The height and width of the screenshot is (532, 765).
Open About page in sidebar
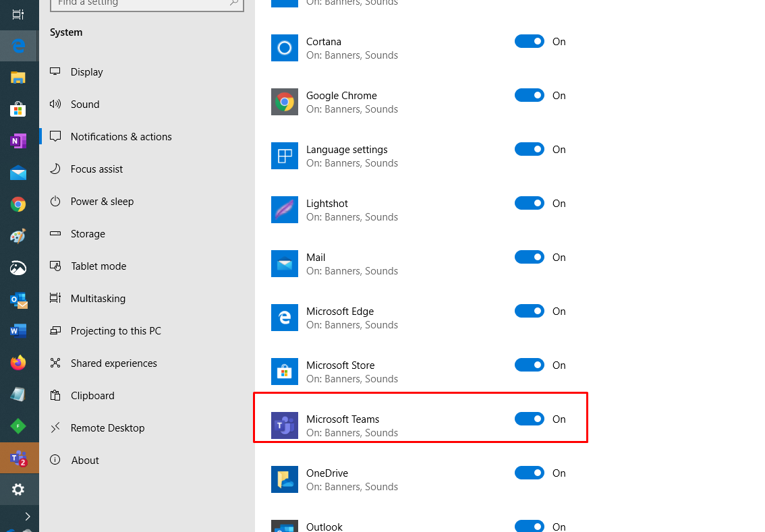click(x=147, y=461)
